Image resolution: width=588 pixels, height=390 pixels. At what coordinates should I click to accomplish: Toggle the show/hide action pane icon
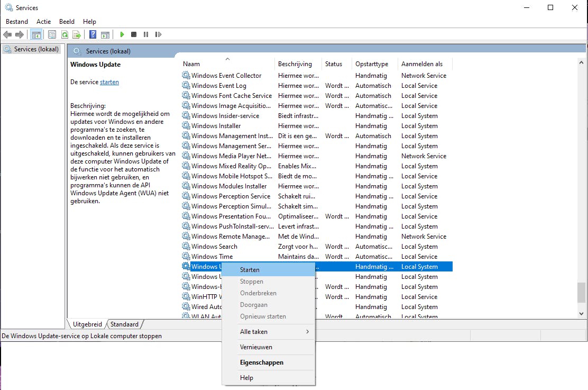coord(105,34)
